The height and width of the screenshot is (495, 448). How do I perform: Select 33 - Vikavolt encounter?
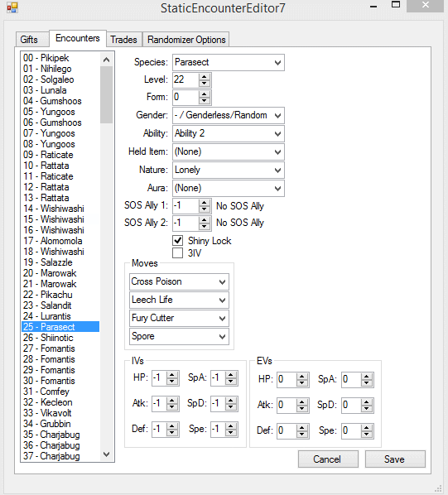[60, 412]
